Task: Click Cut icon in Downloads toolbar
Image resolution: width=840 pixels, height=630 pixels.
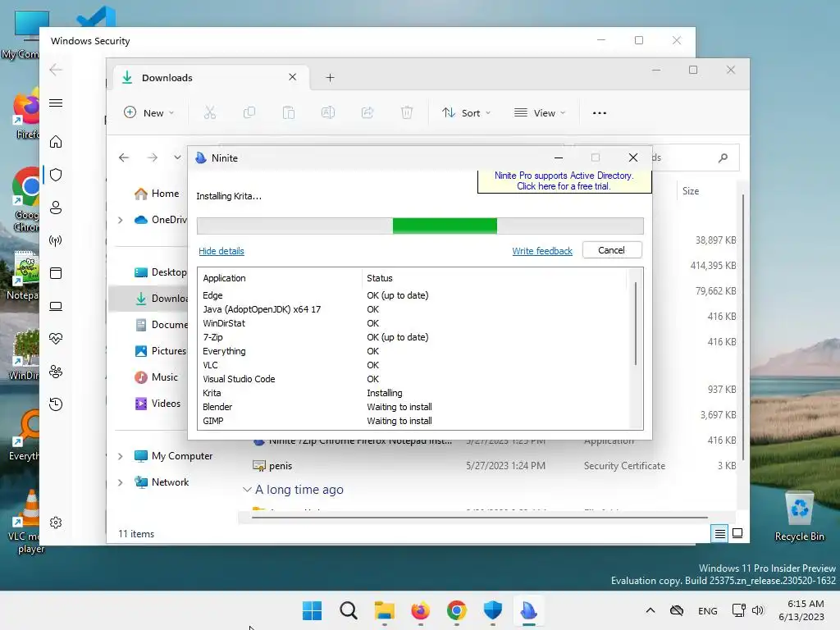Action: 209,112
